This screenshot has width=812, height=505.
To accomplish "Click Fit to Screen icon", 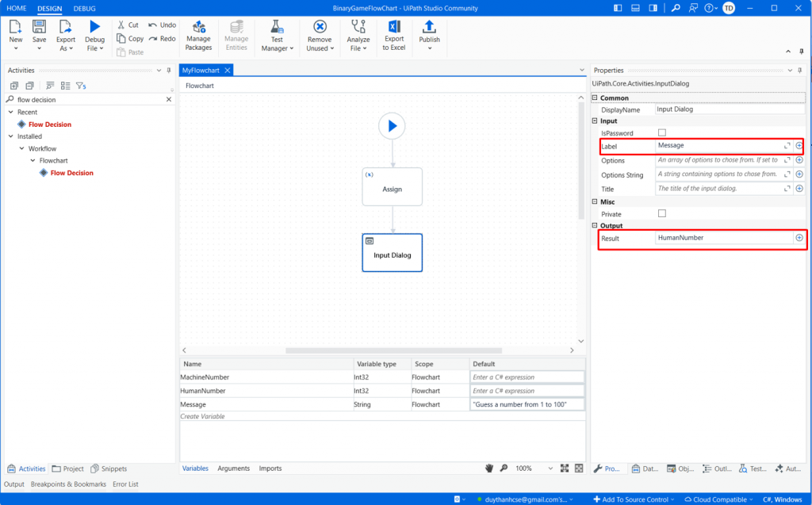I will (565, 469).
